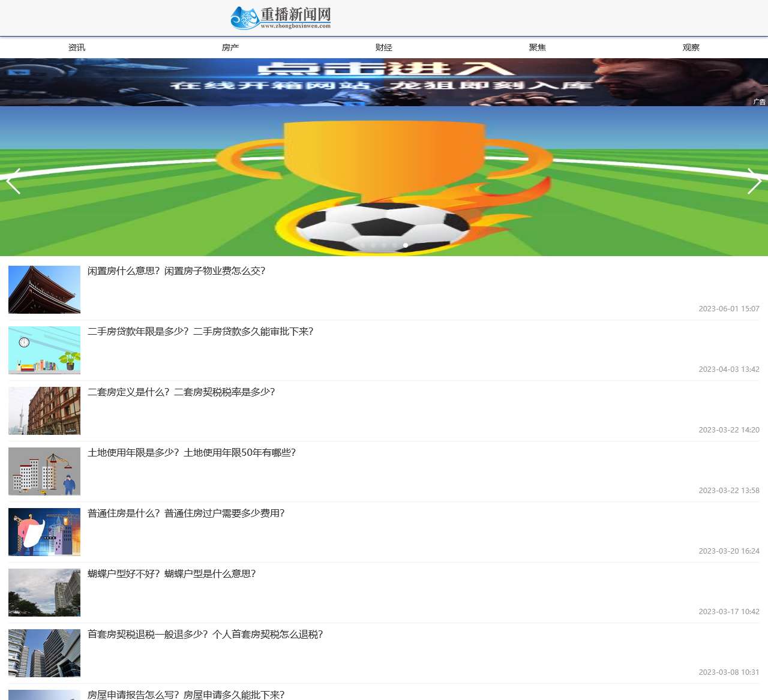Click the date 2023-03-17 10:42
Image resolution: width=768 pixels, height=700 pixels.
tap(729, 612)
